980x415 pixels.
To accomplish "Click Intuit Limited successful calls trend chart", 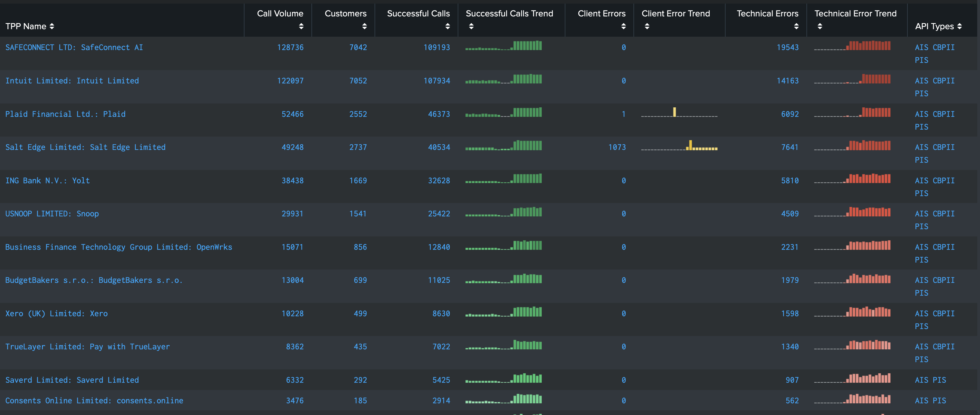I will click(503, 80).
